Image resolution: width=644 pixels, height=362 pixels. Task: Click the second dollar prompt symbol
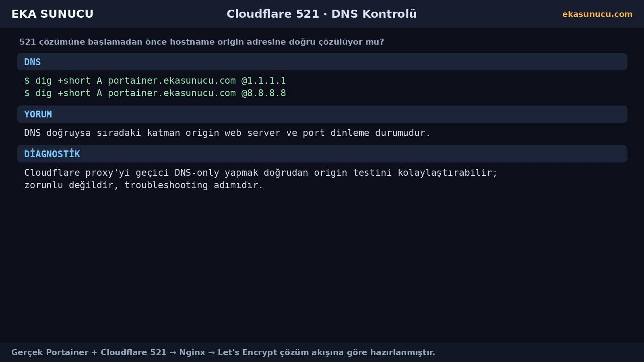point(27,93)
